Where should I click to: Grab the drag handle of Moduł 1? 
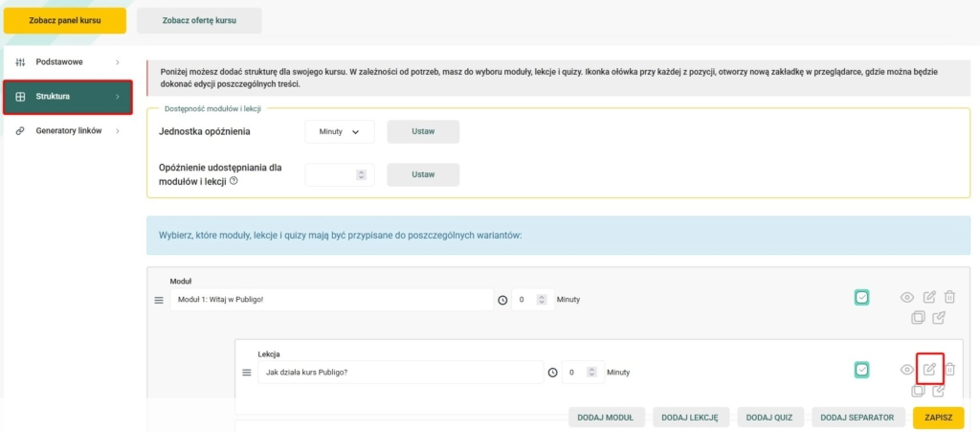159,300
